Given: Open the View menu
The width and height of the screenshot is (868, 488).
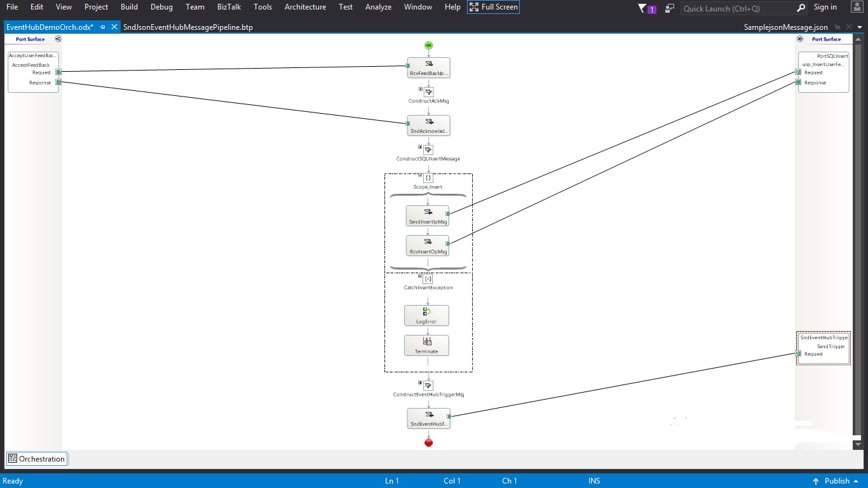Looking at the screenshot, I should click(x=64, y=7).
